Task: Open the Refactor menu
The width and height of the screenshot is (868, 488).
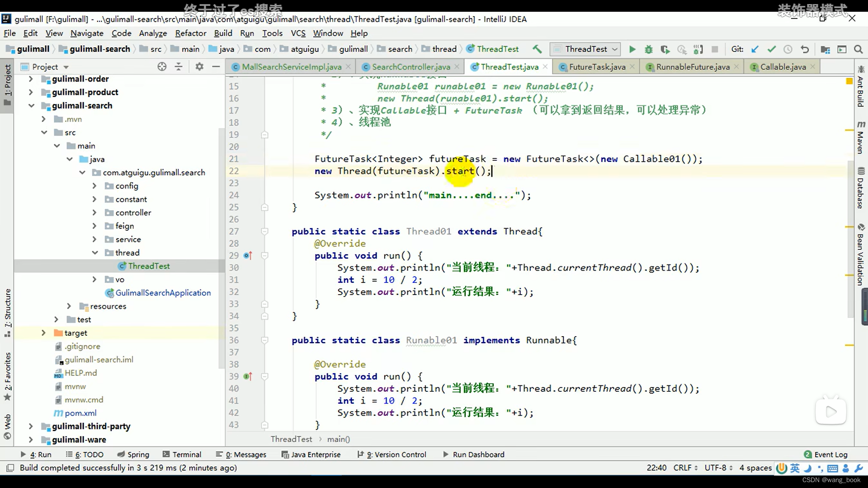Action: tap(190, 33)
